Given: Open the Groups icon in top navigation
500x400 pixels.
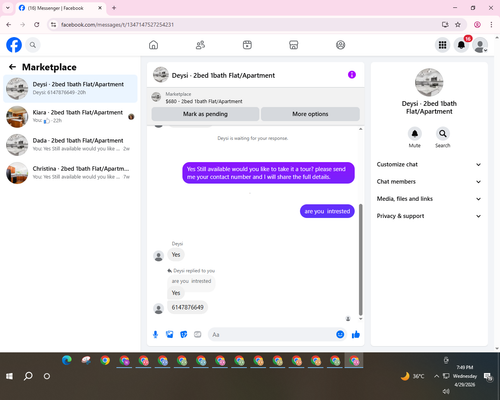Looking at the screenshot, I should 340,45.
